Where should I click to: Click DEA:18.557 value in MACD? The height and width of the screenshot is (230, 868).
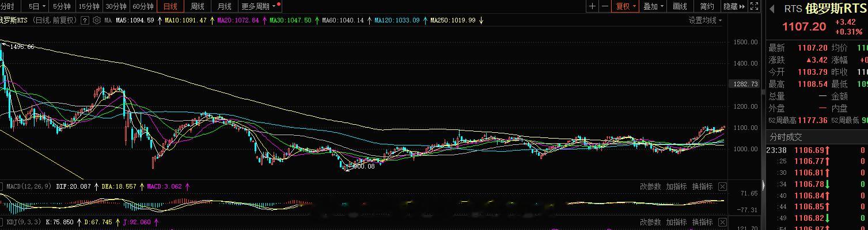pyautogui.click(x=119, y=186)
